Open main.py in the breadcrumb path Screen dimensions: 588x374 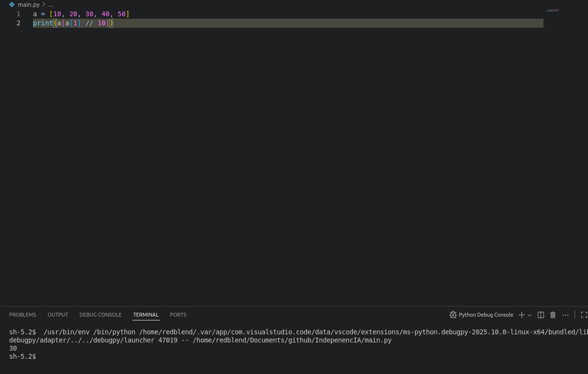29,4
